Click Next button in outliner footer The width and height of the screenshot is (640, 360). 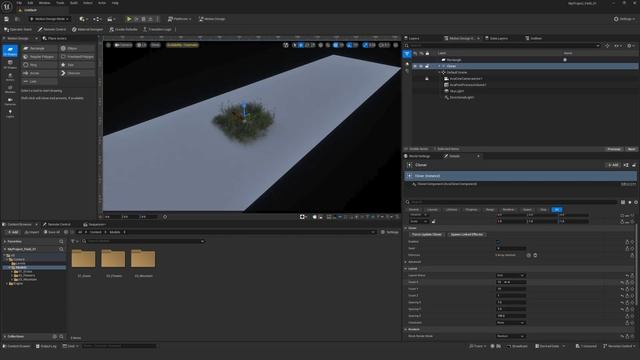[x=631, y=149]
